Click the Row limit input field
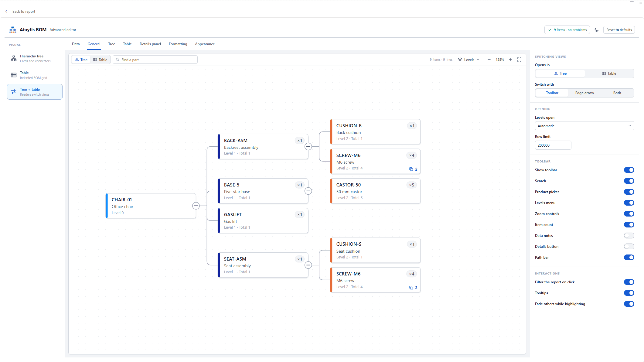Screen dimensions: 644x362 [x=553, y=145]
